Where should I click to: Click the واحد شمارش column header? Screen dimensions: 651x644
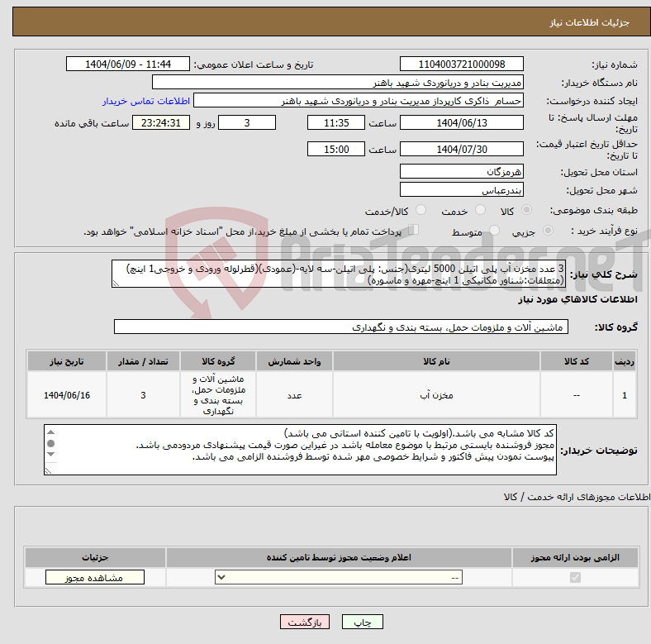[x=294, y=361]
